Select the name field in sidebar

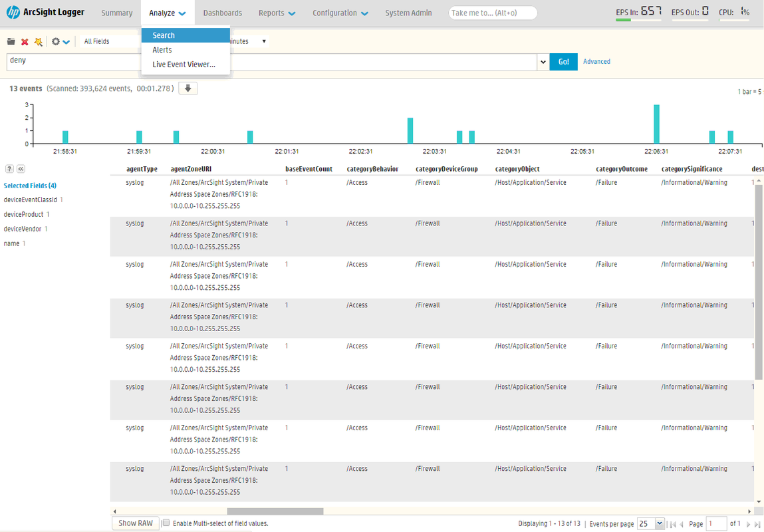tap(11, 243)
